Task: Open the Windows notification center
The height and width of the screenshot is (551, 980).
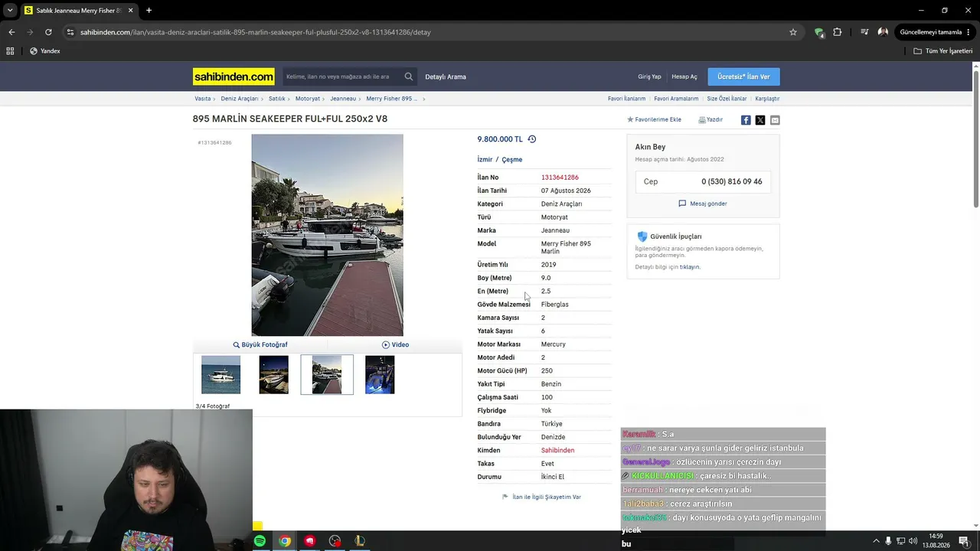Action: coord(964,541)
